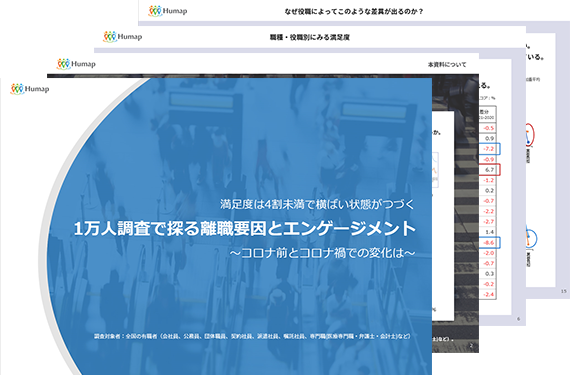The height and width of the screenshot is (375, 570).
Task: Click the -2.4 value at bottom of table
Action: 489,294
